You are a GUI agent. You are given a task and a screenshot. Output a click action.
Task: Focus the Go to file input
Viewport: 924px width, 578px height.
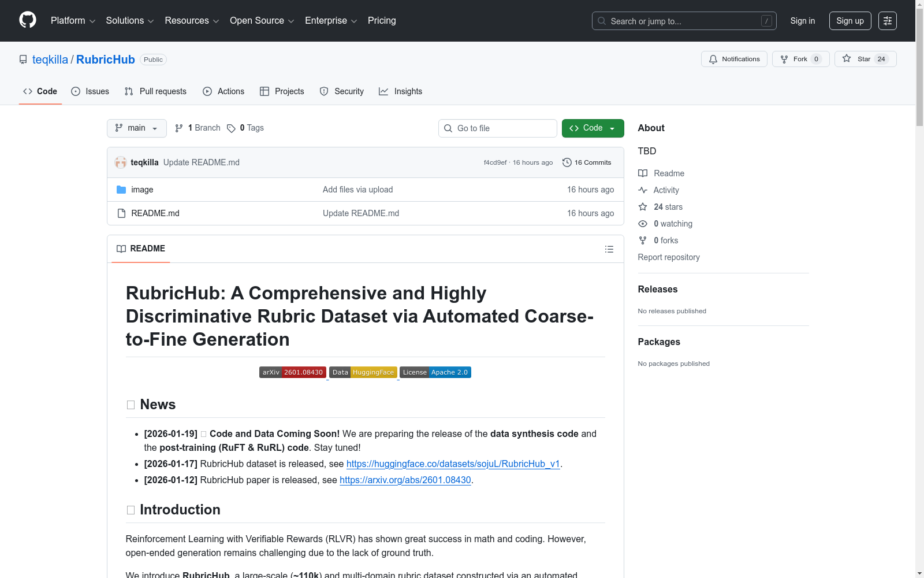point(498,128)
